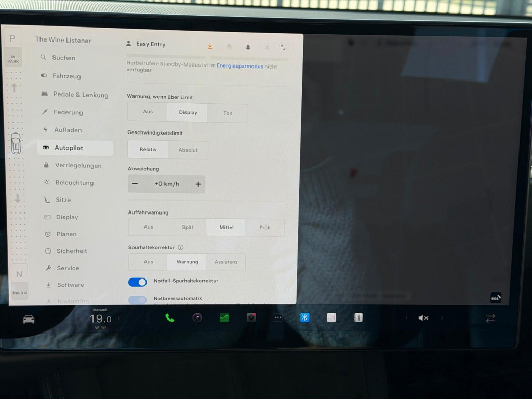Viewport: 532px width, 399px height.
Task: Toggle the Notfall-Spurhaltekorrektur switch
Action: point(138,282)
